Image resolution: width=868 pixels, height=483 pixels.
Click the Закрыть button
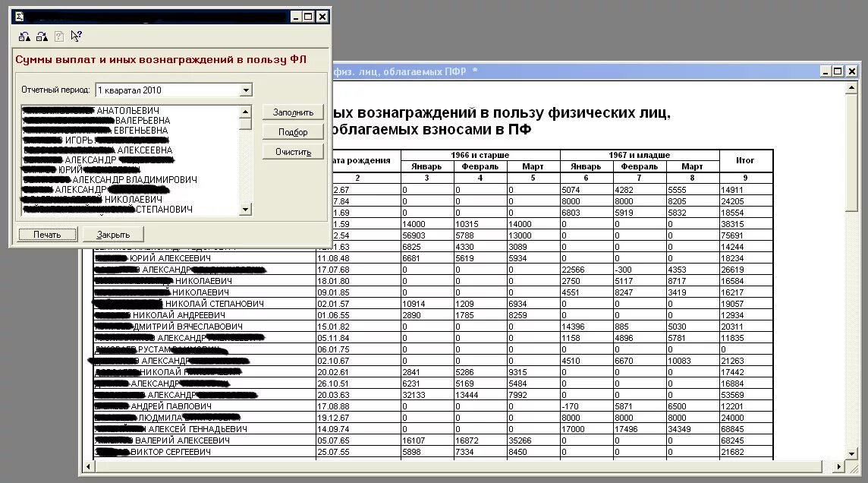tap(113, 235)
